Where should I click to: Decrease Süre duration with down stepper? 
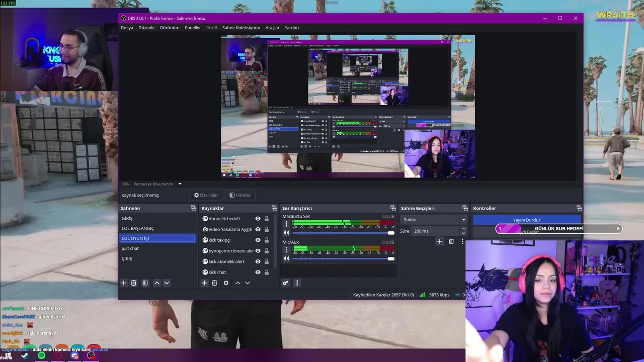click(x=463, y=233)
